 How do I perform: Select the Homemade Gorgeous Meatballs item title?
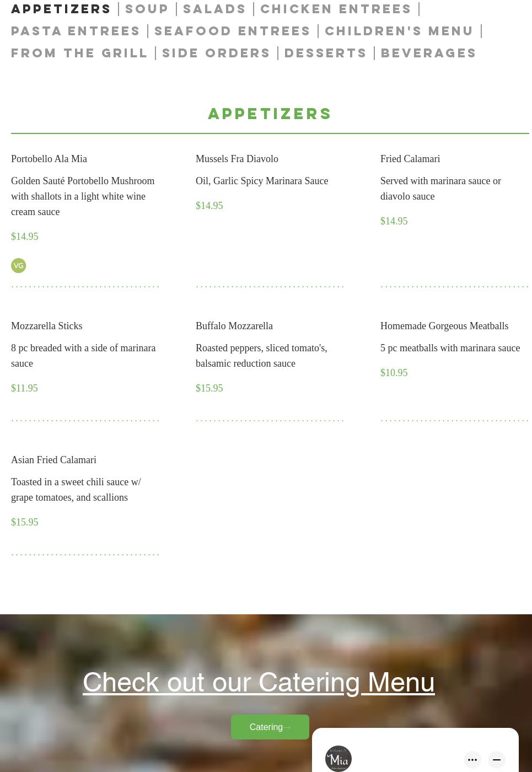click(x=444, y=326)
